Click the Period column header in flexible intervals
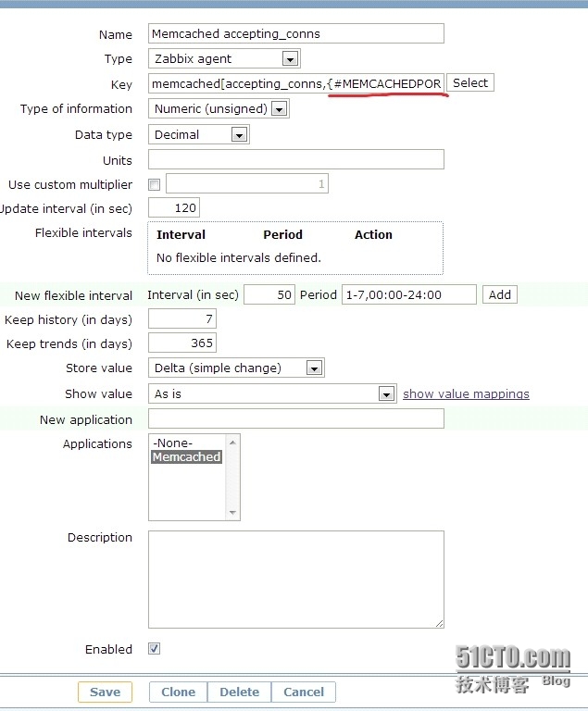The image size is (588, 711). tap(282, 234)
